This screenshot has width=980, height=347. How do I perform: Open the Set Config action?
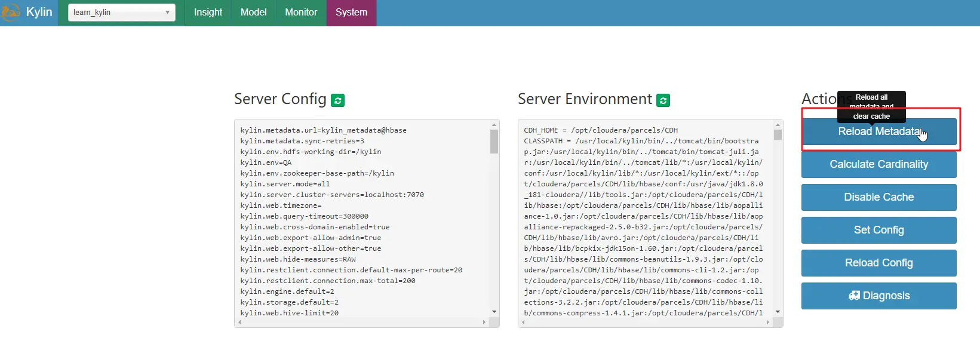click(878, 230)
